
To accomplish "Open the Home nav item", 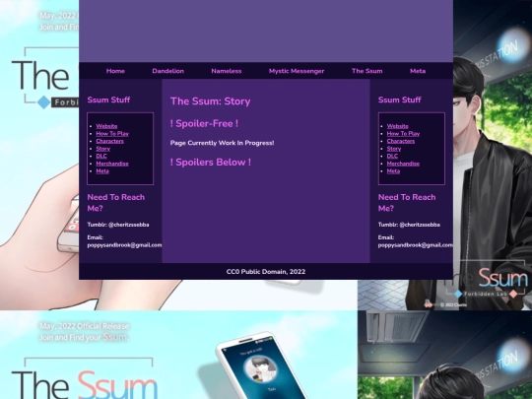I will [115, 71].
